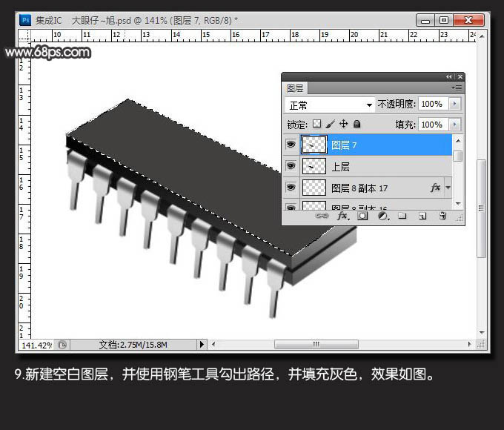Create a new layer icon
The width and height of the screenshot is (504, 430).
[x=422, y=216]
